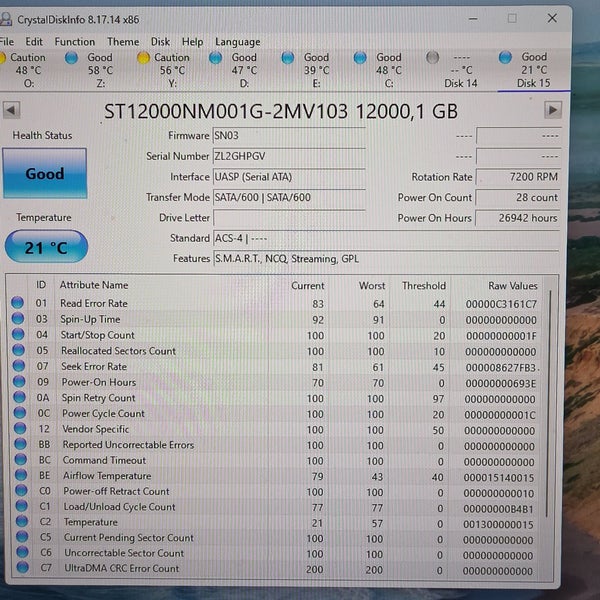Image resolution: width=600 pixels, height=600 pixels.
Task: Open the File menu
Action: pyautogui.click(x=7, y=41)
